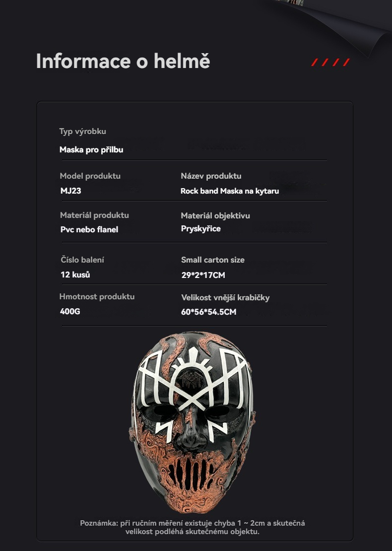The image size is (392, 551).
Task: Select 'Rock band Maska na kytaru' text
Action: tap(230, 191)
